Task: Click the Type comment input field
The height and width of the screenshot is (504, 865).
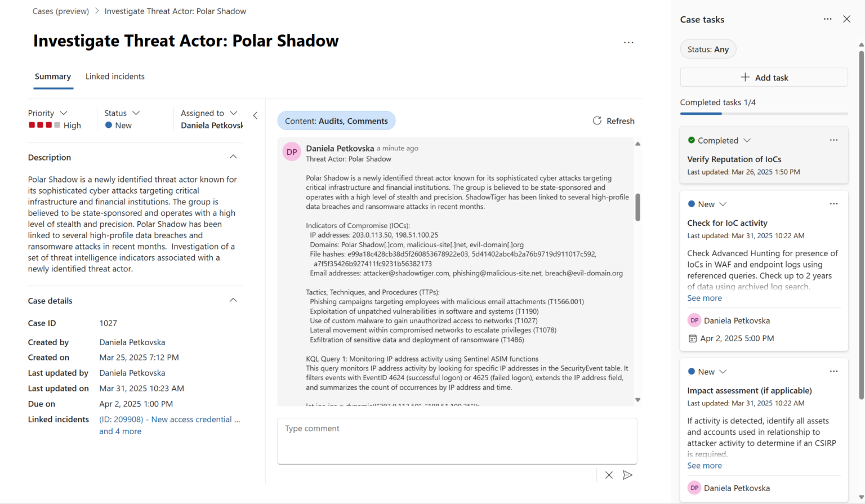Action: click(x=457, y=441)
